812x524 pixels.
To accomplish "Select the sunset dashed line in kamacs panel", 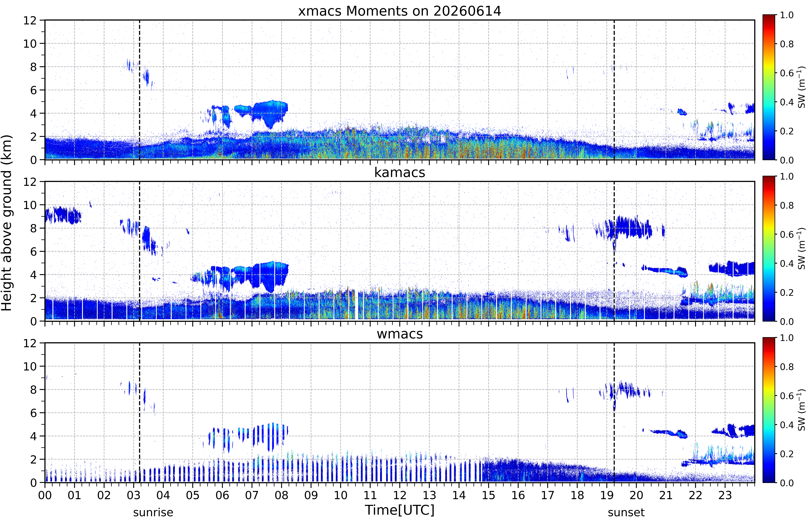I will click(x=614, y=251).
